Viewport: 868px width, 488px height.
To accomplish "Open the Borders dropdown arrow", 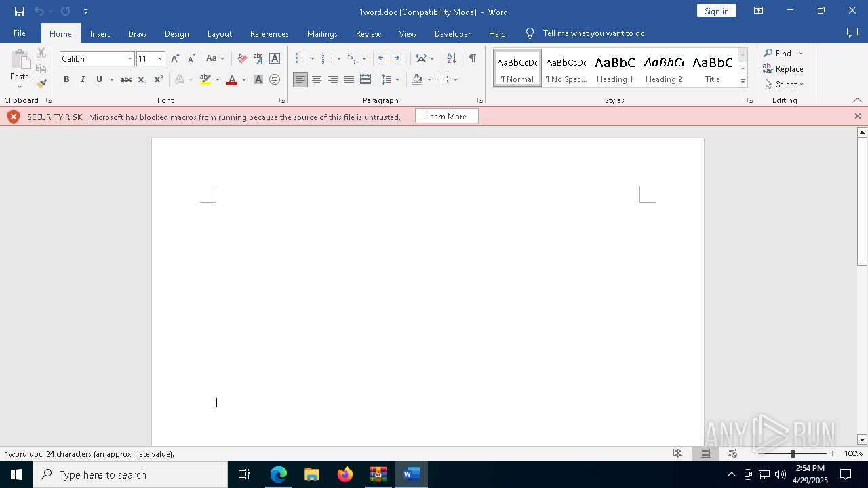I will pyautogui.click(x=456, y=79).
